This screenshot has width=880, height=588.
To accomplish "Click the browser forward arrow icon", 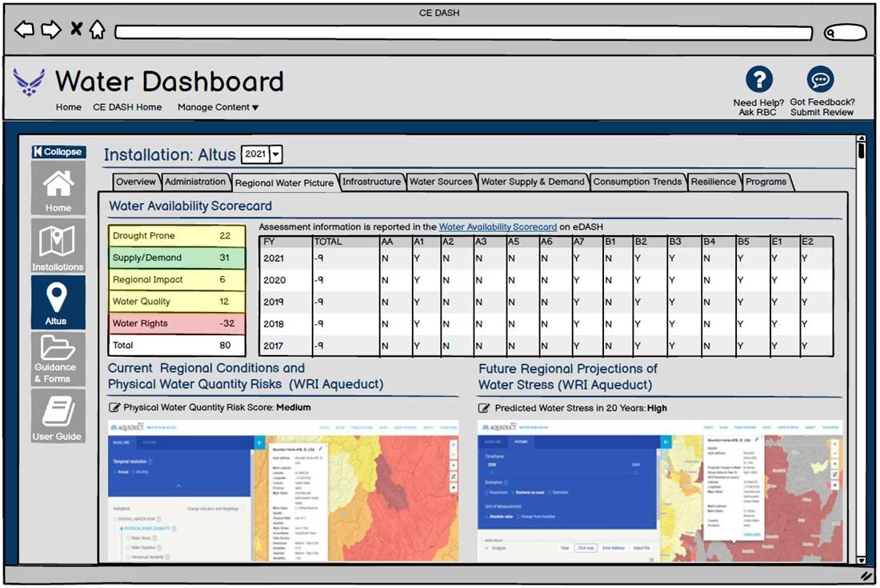I will tap(50, 30).
